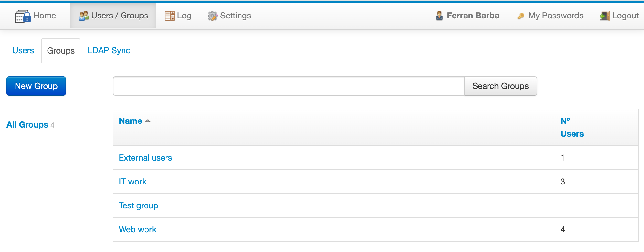This screenshot has width=644, height=252.
Task: Click user count 3 for IT work
Action: 563,182
